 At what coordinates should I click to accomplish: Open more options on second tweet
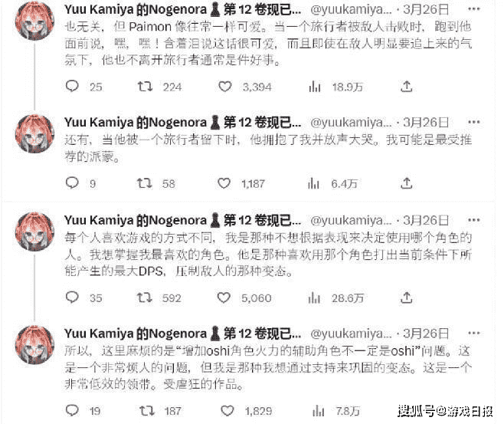[474, 122]
